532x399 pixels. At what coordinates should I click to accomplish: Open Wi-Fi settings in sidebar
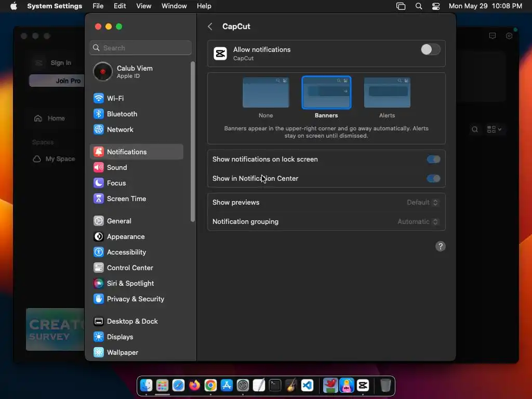[x=137, y=98]
